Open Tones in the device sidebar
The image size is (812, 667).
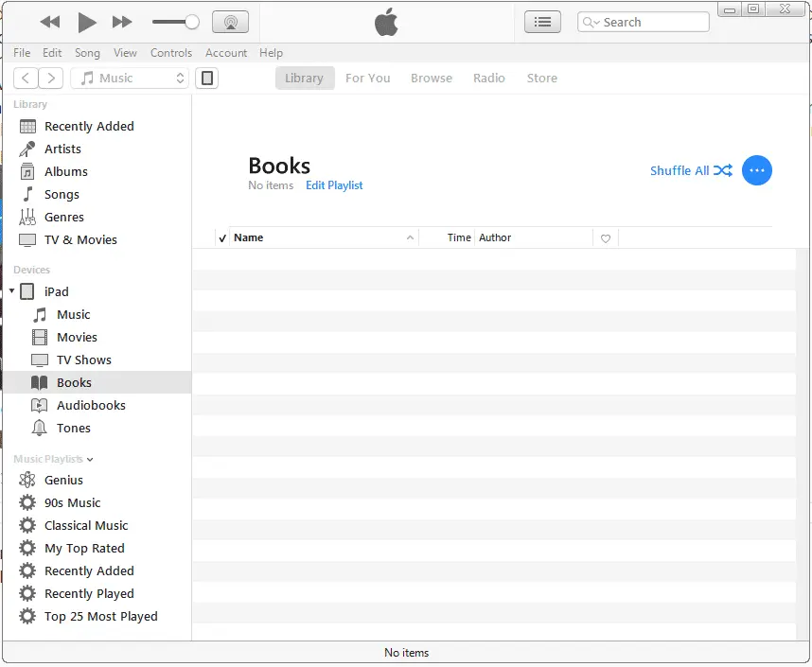73,428
